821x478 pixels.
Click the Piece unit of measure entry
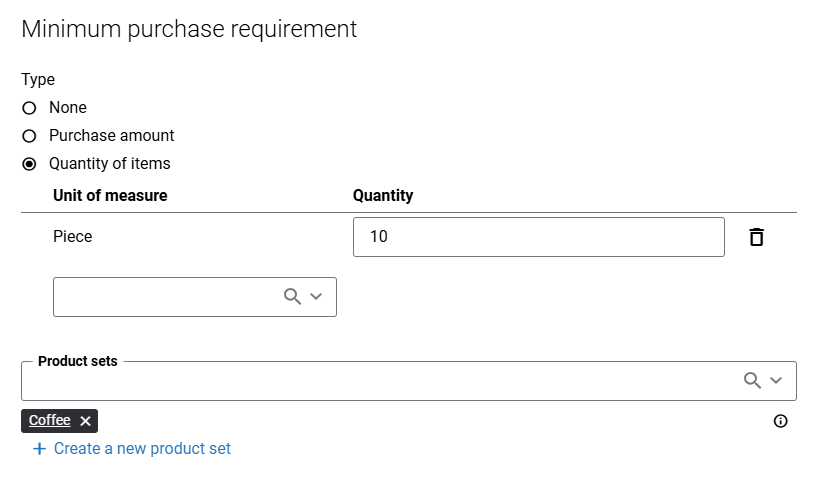click(73, 237)
